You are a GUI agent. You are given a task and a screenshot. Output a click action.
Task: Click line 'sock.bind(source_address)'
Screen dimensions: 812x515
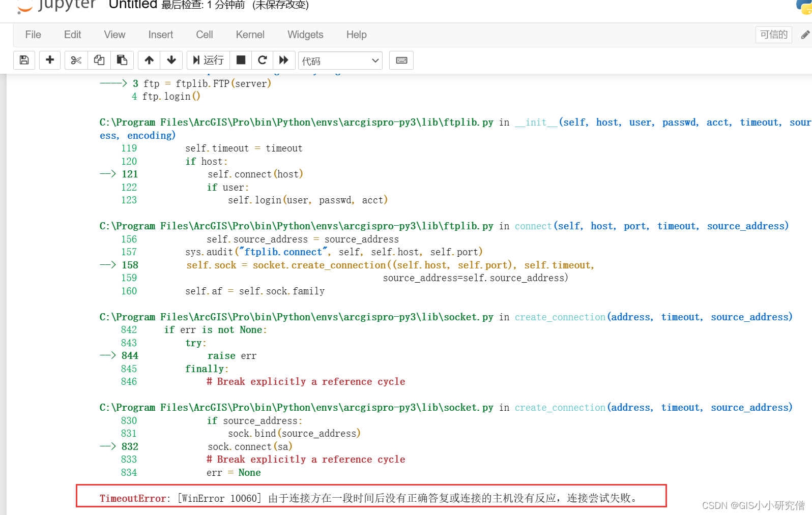pos(294,433)
